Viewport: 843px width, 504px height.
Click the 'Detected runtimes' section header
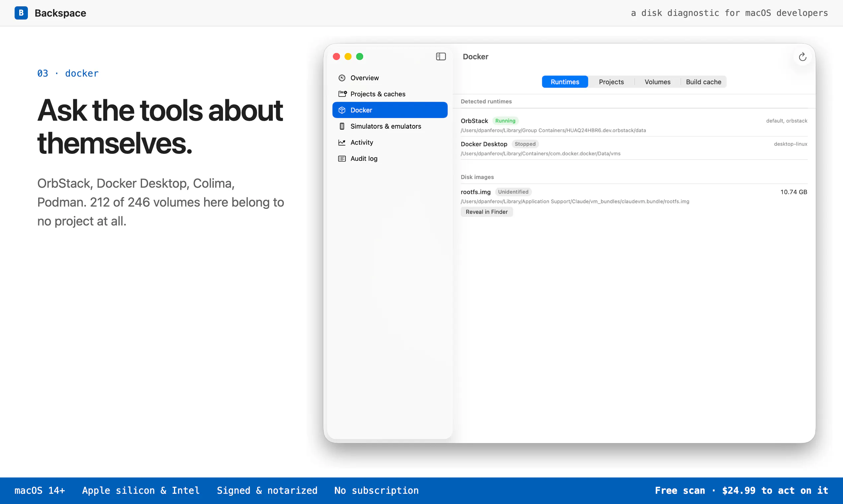[486, 101]
